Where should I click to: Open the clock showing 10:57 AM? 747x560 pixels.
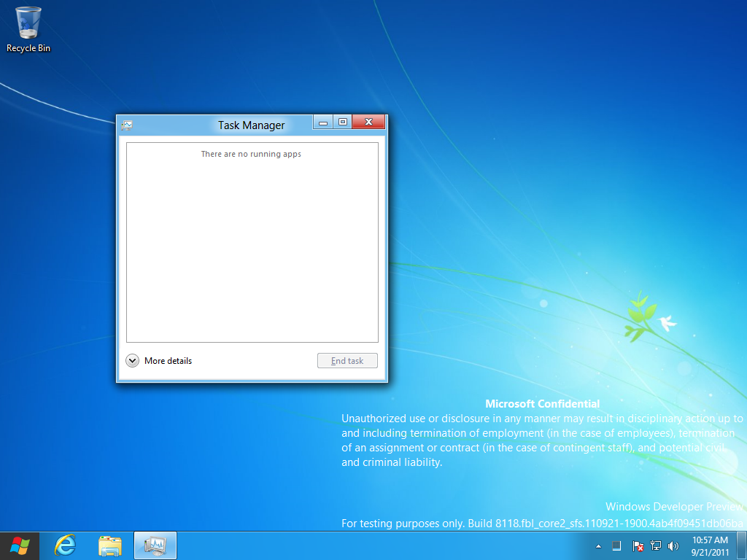(710, 546)
